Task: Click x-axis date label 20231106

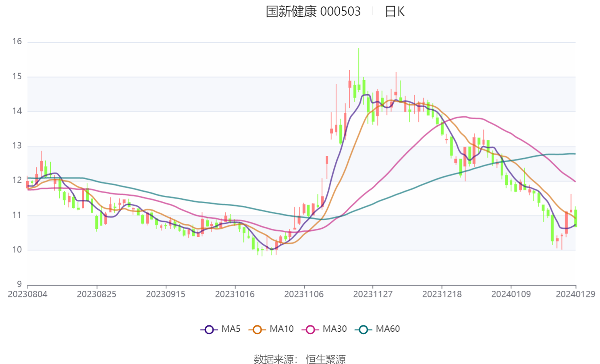Action: (304, 294)
